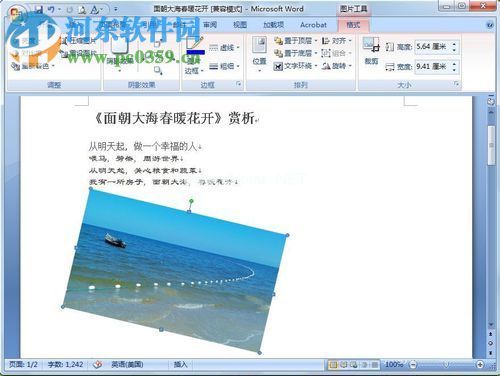Open the 虚线 (Dashes) dropdown
This screenshot has width=500, height=376.
[x=224, y=48]
